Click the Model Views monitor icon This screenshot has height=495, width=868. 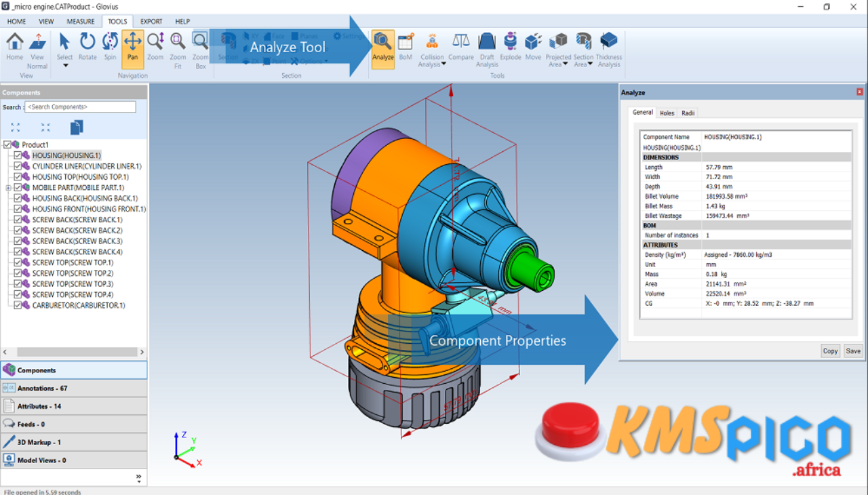[9, 460]
